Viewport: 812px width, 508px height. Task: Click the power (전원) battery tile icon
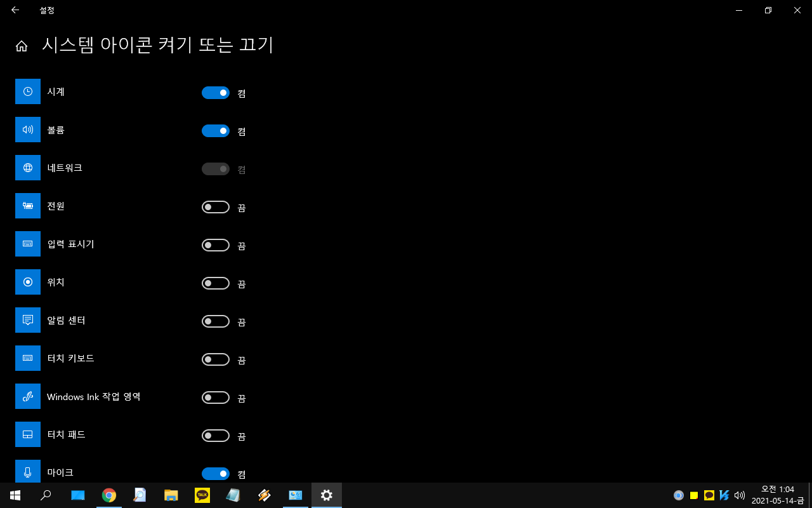click(x=28, y=206)
